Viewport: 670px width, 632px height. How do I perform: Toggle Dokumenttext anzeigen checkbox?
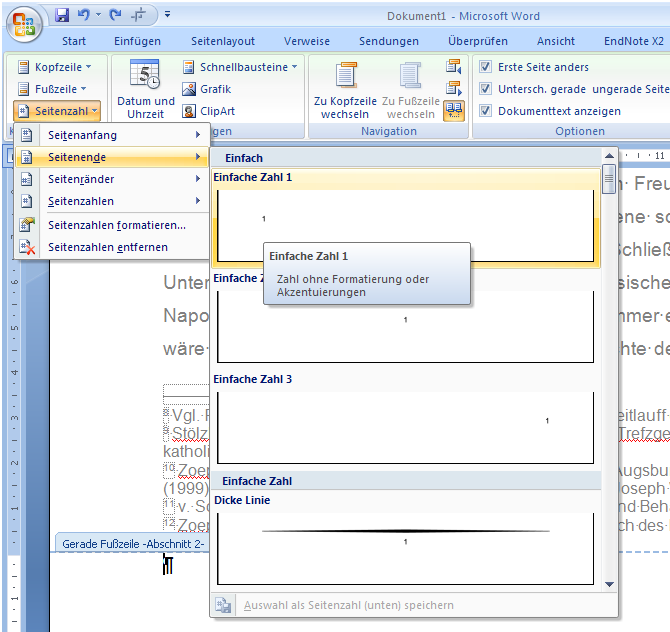[x=485, y=111]
